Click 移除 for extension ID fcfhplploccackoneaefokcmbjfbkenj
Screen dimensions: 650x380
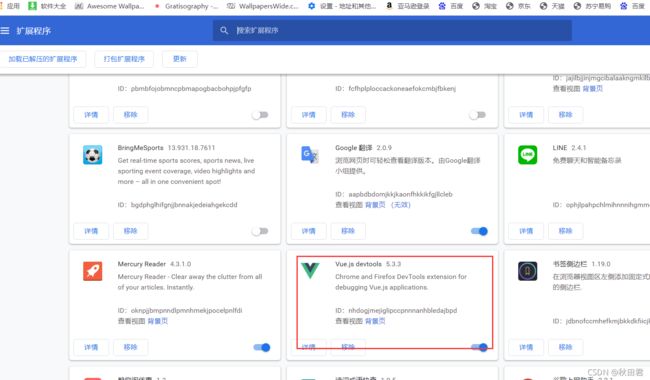[x=348, y=115]
